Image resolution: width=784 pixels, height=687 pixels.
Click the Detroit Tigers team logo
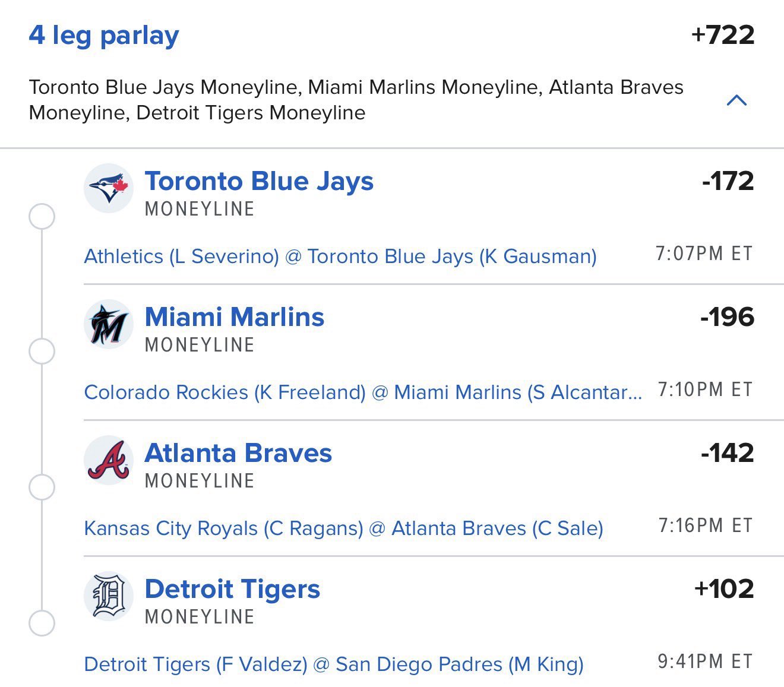pos(108,596)
